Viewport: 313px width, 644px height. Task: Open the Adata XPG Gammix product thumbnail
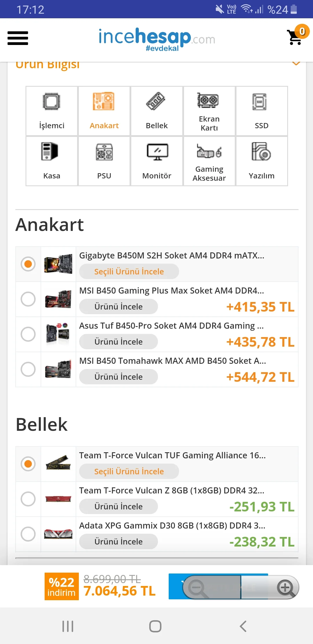pyautogui.click(x=58, y=534)
